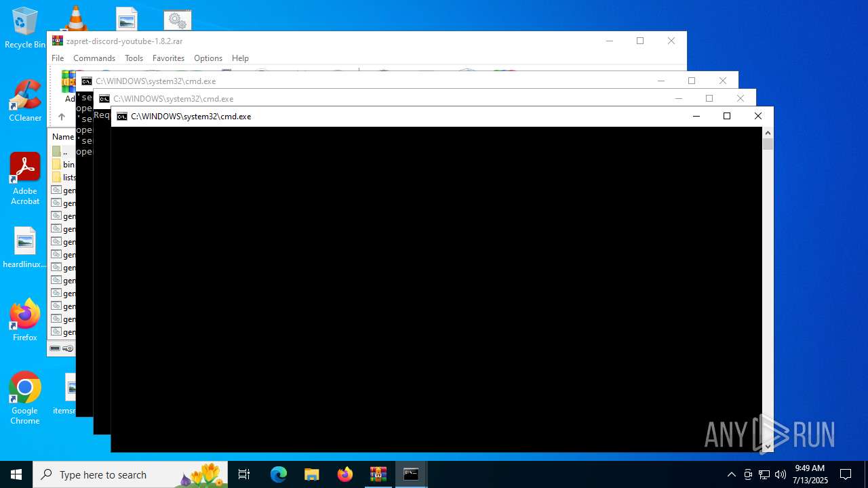Show hidden tray icons chevron

731,474
